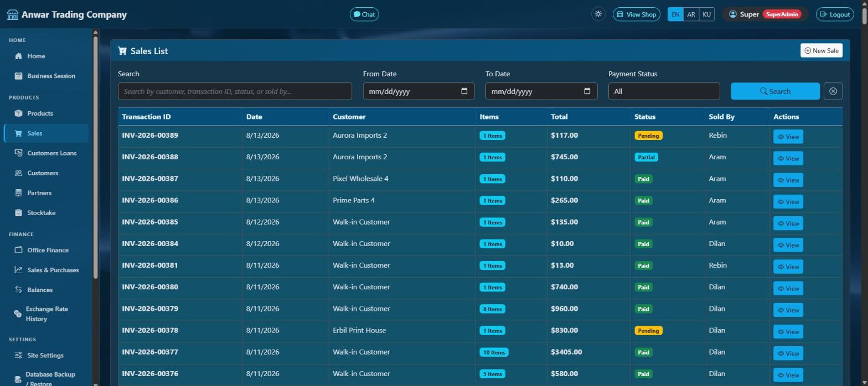868x386 pixels.
Task: Go to Home in the sidebar
Action: click(x=46, y=56)
